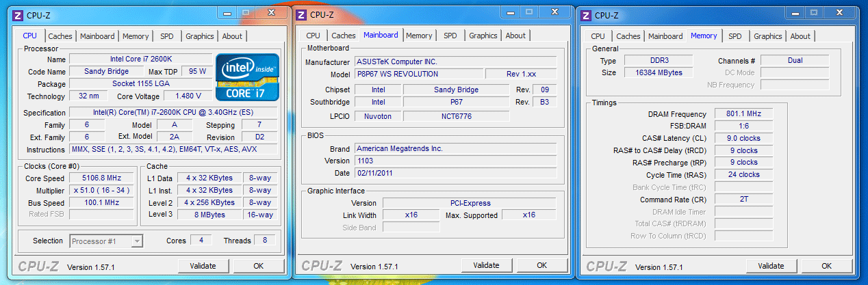Click the Technology value '32 nm'

tap(88, 96)
